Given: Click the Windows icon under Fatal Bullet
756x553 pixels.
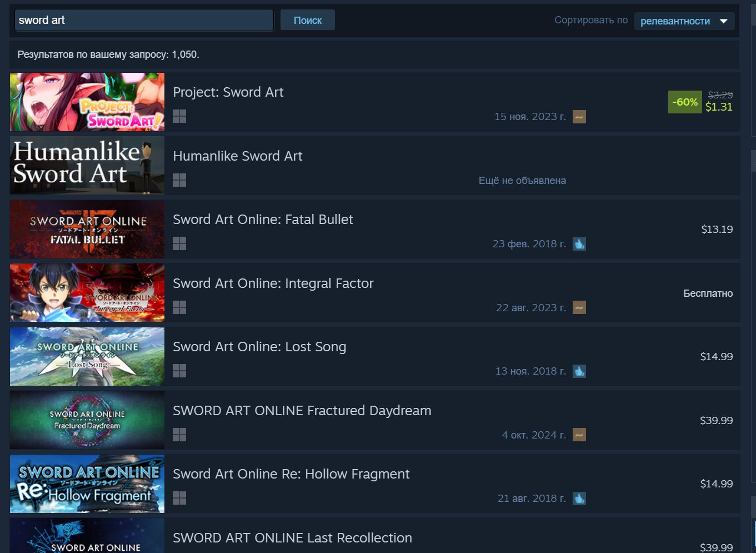Looking at the screenshot, I should click(x=179, y=243).
